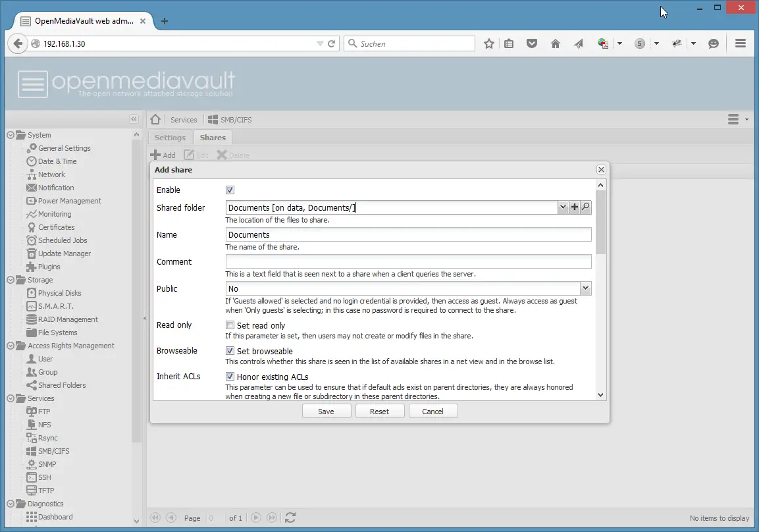
Task: Click the share Name input field
Action: tap(408, 235)
